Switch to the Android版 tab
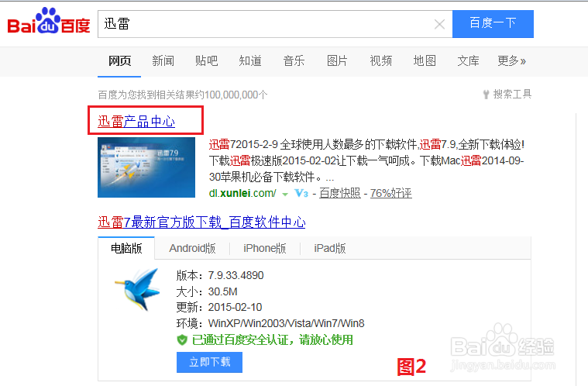The height and width of the screenshot is (386, 588). [192, 248]
